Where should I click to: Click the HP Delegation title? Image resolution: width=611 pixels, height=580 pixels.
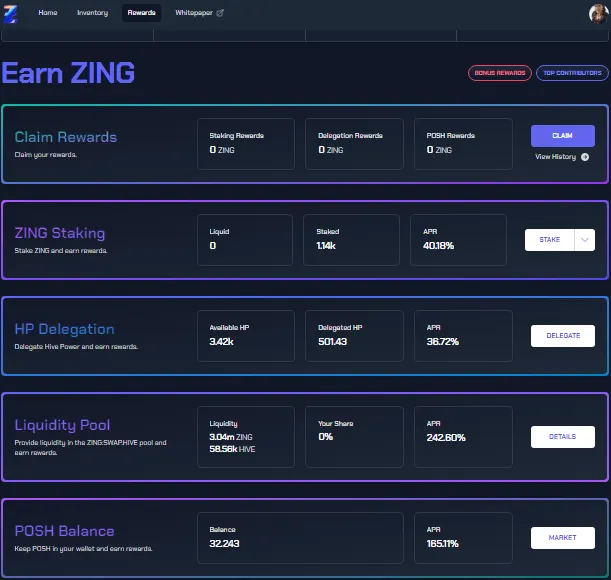(x=64, y=329)
